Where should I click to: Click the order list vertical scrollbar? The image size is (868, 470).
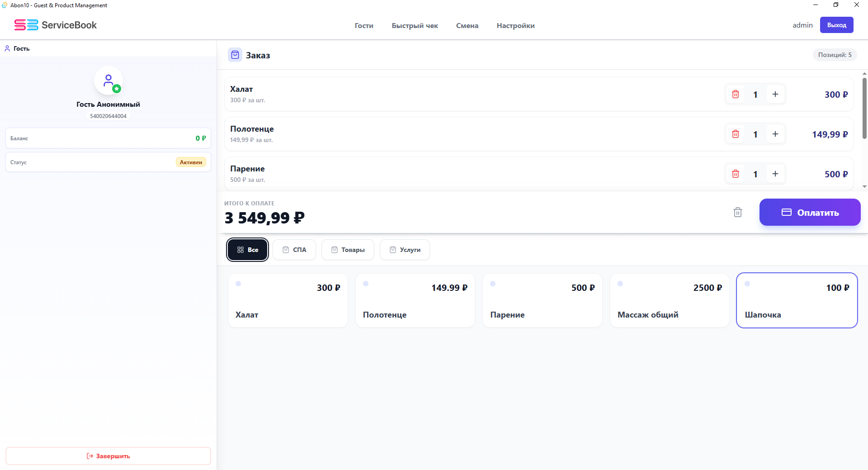[x=864, y=109]
